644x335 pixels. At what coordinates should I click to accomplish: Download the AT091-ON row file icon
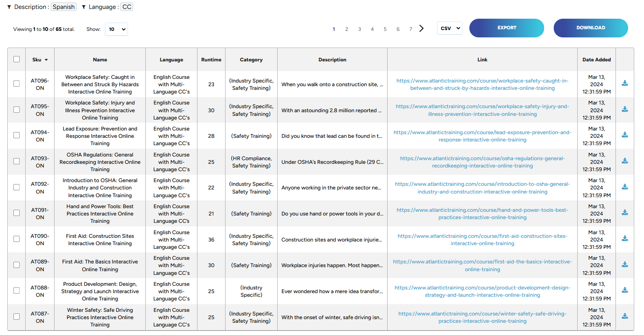(625, 213)
